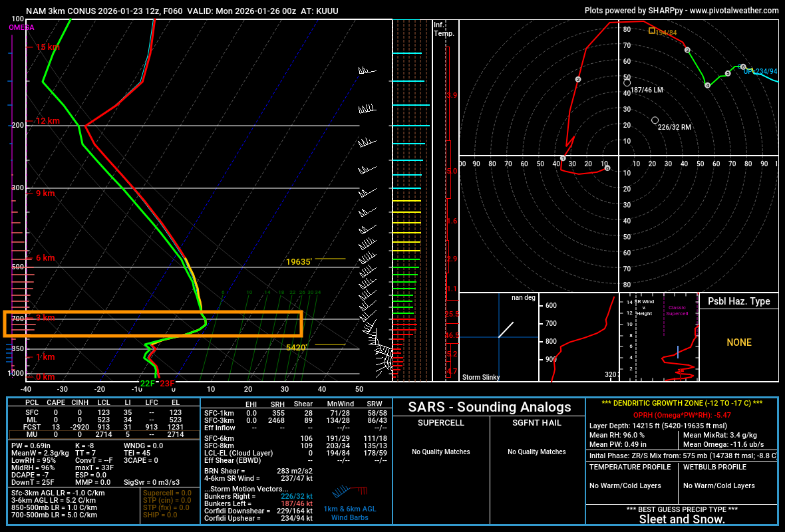The height and width of the screenshot is (532, 785).
Task: Select the SUPERCELL analogs column heading
Action: (440, 423)
